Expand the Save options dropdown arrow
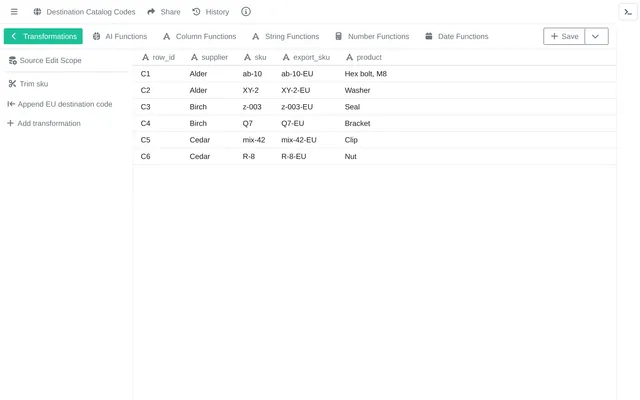The width and height of the screenshot is (640, 400). point(596,36)
